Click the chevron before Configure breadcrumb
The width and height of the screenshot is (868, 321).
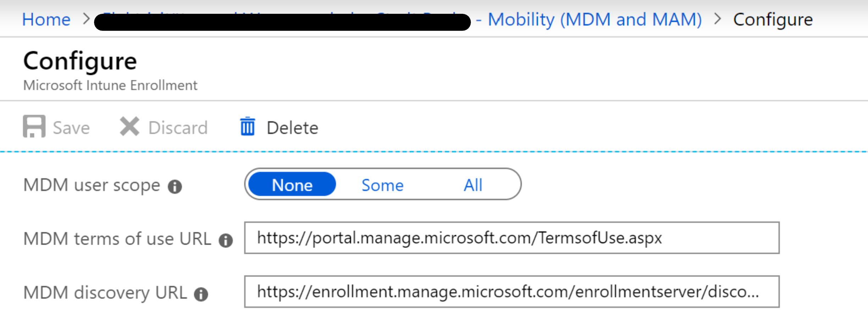718,19
